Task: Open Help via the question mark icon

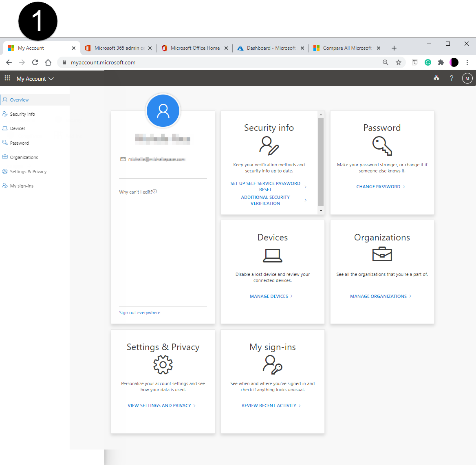Action: click(451, 78)
